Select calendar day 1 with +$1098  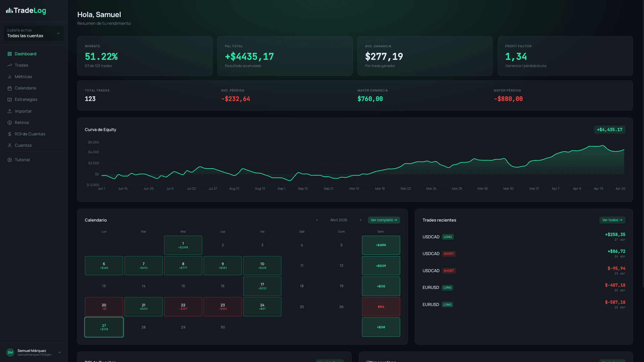point(183,245)
